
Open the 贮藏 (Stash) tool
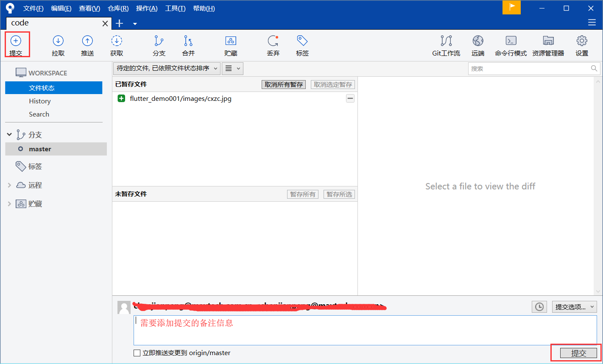[230, 44]
